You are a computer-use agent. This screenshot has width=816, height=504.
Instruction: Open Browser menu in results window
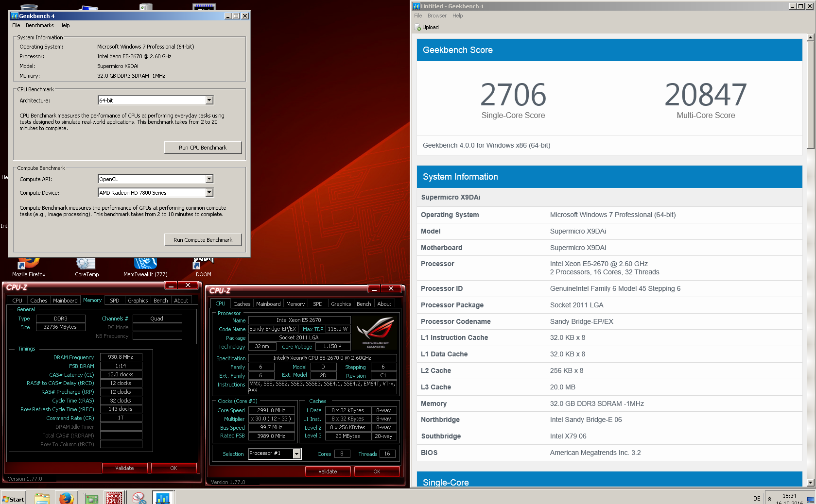click(437, 16)
